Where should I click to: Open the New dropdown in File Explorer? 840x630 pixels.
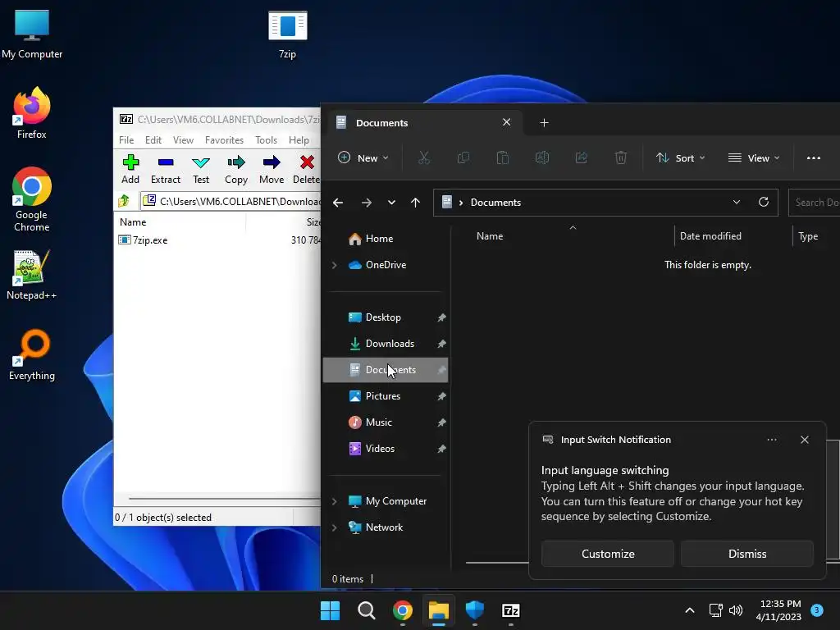pos(363,158)
